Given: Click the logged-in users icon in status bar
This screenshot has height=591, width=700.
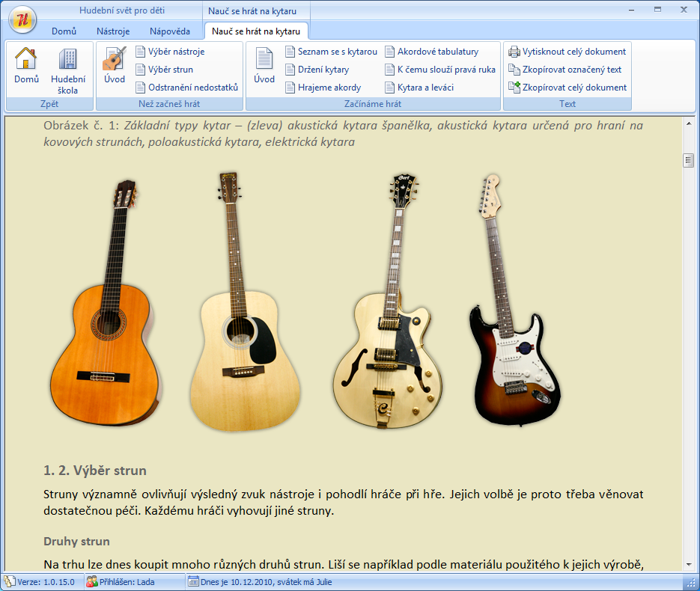Looking at the screenshot, I should 92,581.
